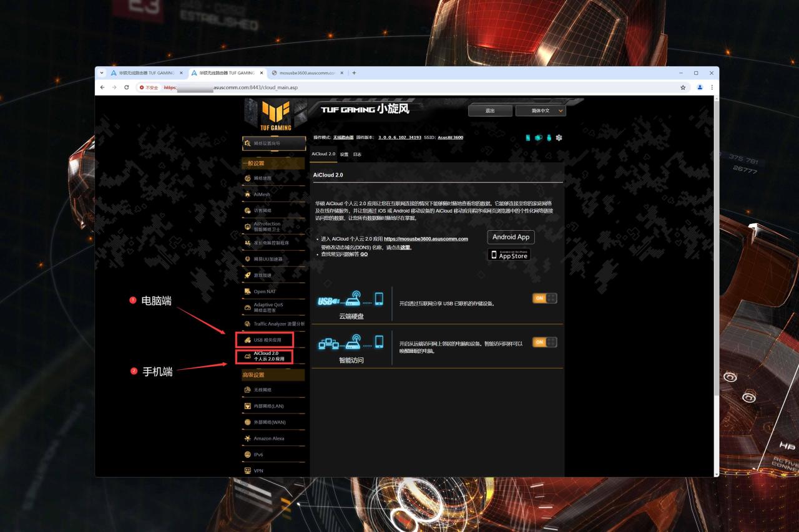This screenshot has width=799, height=532.
Task: Click the GO FAQ link
Action: 364,254
